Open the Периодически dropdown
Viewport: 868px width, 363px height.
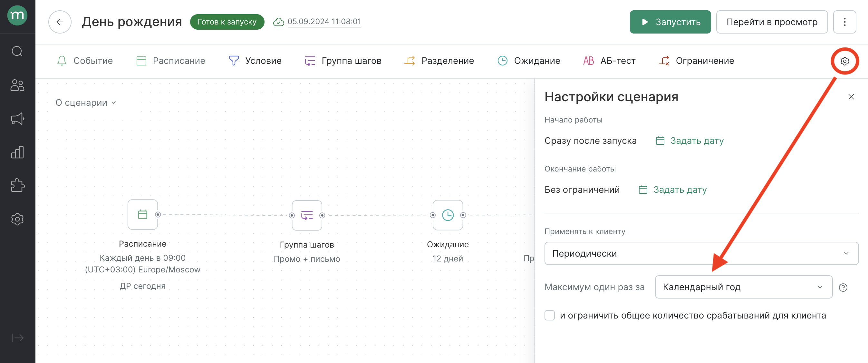pos(701,253)
